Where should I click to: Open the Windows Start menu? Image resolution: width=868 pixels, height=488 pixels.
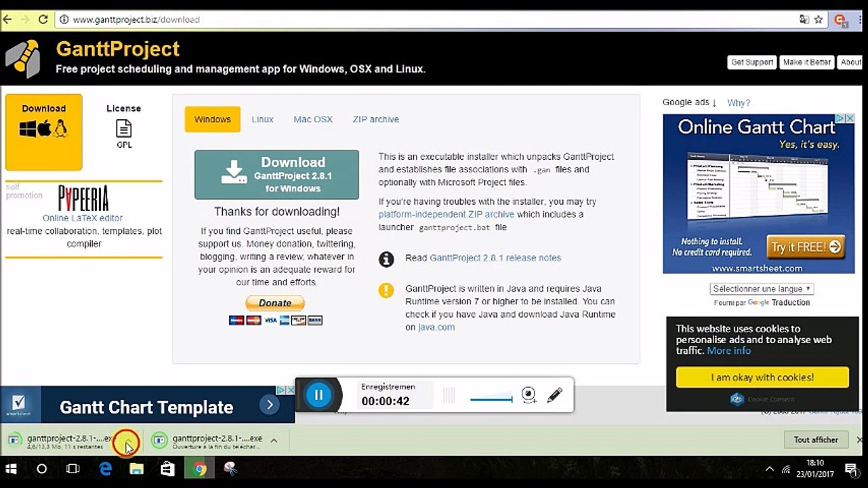(x=12, y=469)
